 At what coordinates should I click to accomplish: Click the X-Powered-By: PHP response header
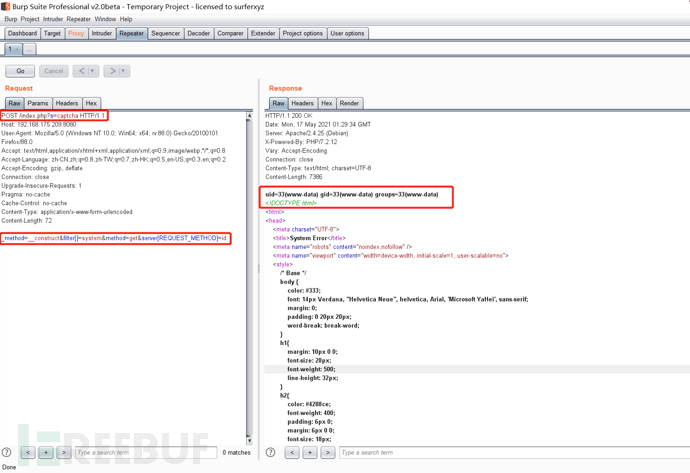(301, 142)
